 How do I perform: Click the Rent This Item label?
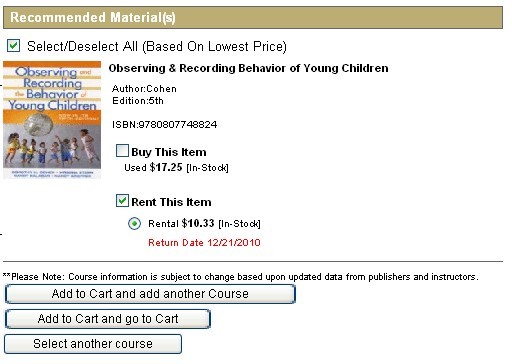coord(171,202)
